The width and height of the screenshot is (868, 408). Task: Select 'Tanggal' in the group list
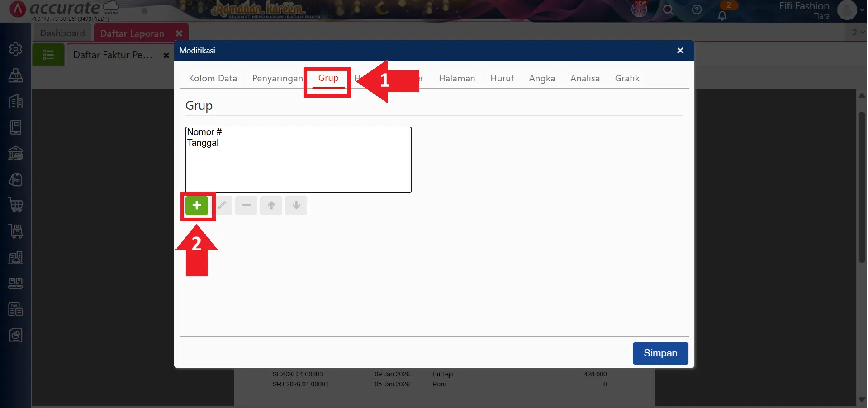pyautogui.click(x=203, y=143)
